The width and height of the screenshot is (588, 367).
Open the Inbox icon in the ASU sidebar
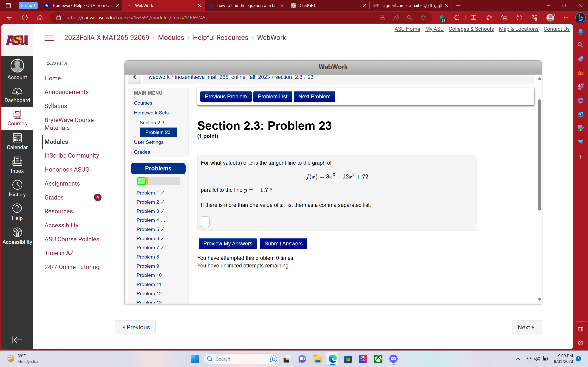17,164
